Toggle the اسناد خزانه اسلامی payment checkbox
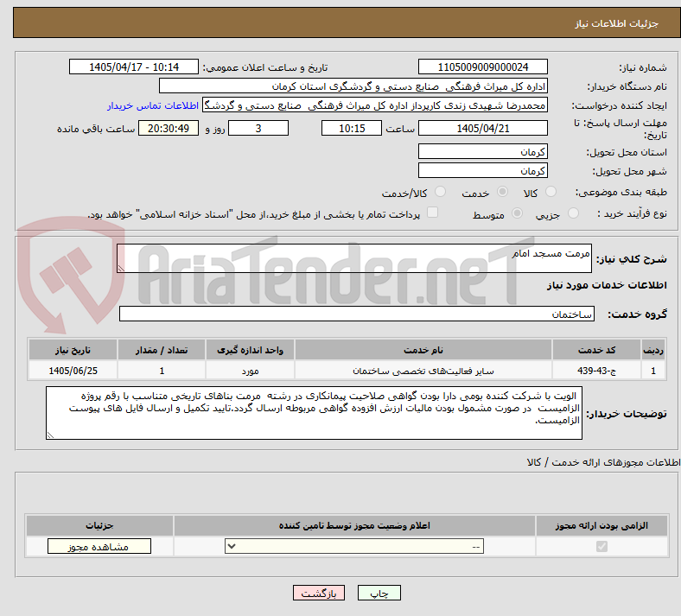The width and height of the screenshot is (681, 616). tap(433, 213)
